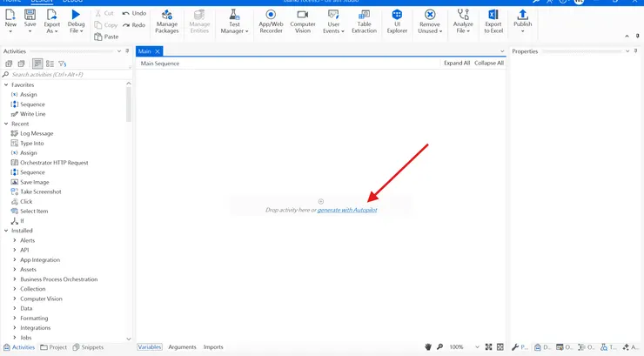Collapse the Favorites group
The width and height of the screenshot is (644, 356).
coord(6,84)
